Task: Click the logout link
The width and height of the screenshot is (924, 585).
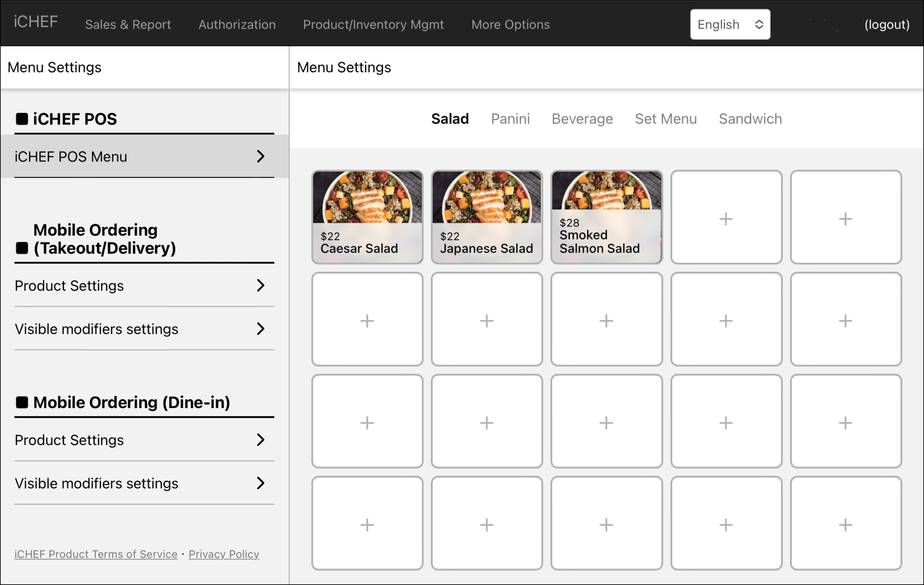Action: (886, 24)
